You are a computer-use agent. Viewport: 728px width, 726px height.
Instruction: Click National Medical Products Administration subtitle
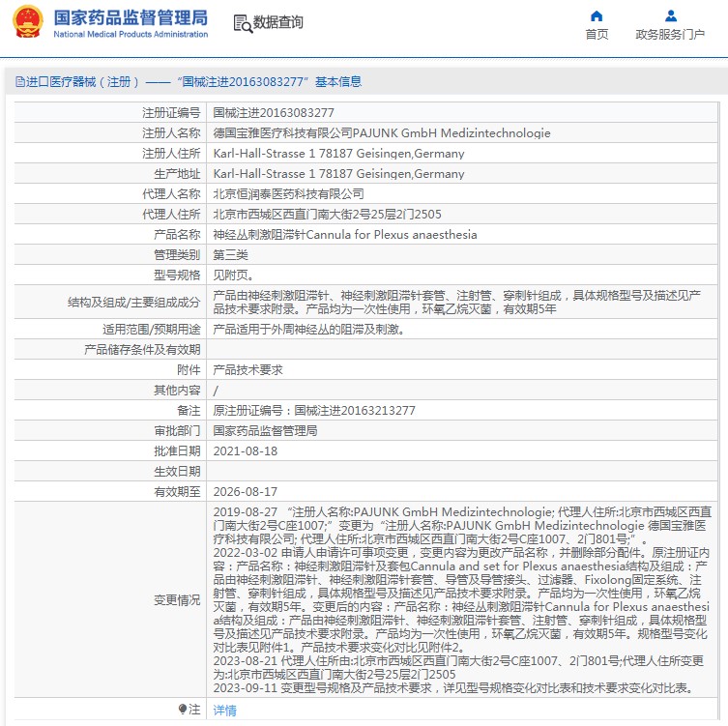click(131, 35)
